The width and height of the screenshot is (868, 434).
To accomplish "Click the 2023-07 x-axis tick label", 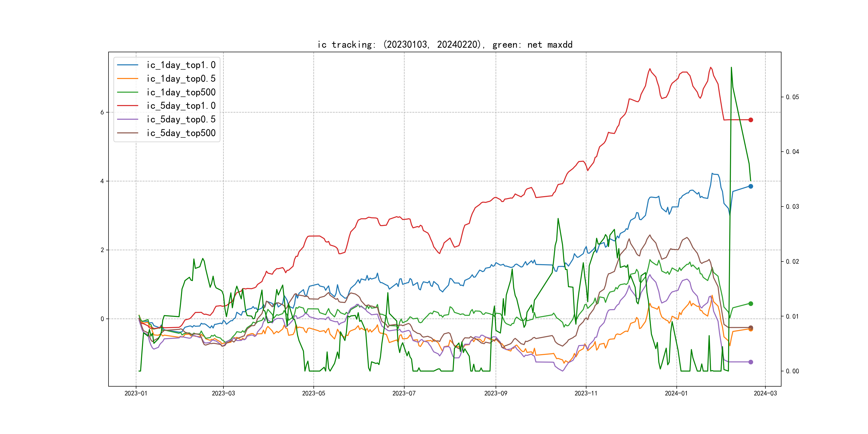I will coord(404,393).
